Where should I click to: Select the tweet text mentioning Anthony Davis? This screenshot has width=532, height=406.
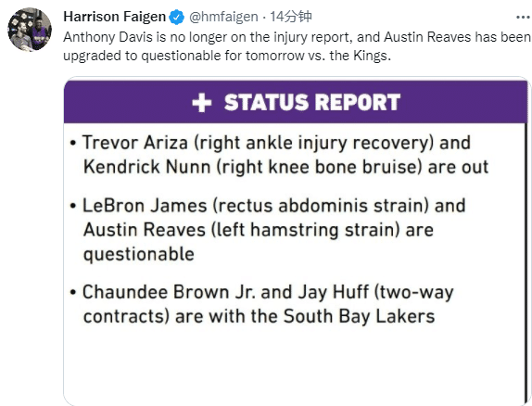click(x=297, y=46)
